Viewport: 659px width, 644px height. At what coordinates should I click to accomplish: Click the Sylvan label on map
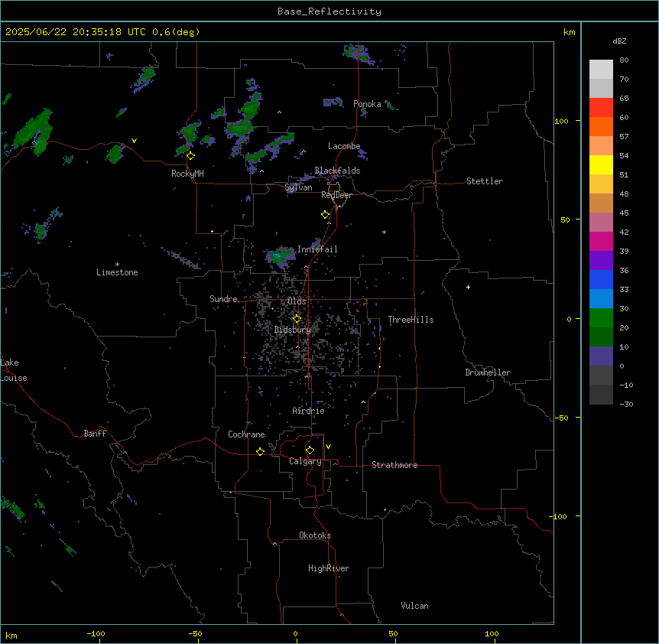click(x=298, y=187)
